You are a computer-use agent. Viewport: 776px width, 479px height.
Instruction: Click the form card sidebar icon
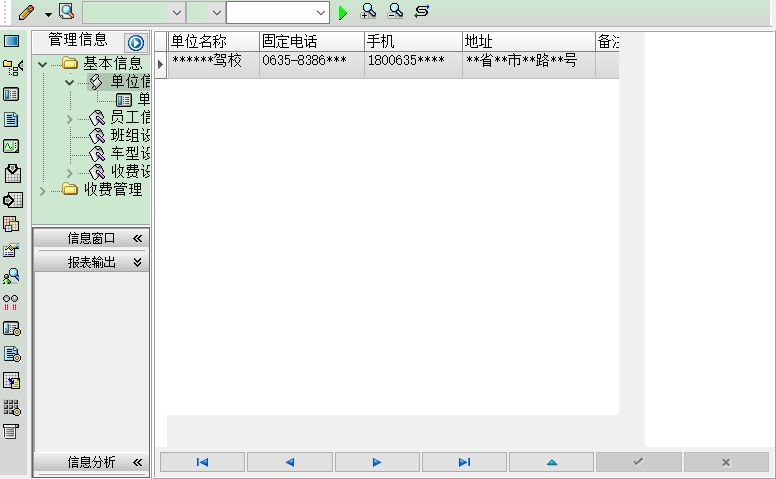(11, 94)
